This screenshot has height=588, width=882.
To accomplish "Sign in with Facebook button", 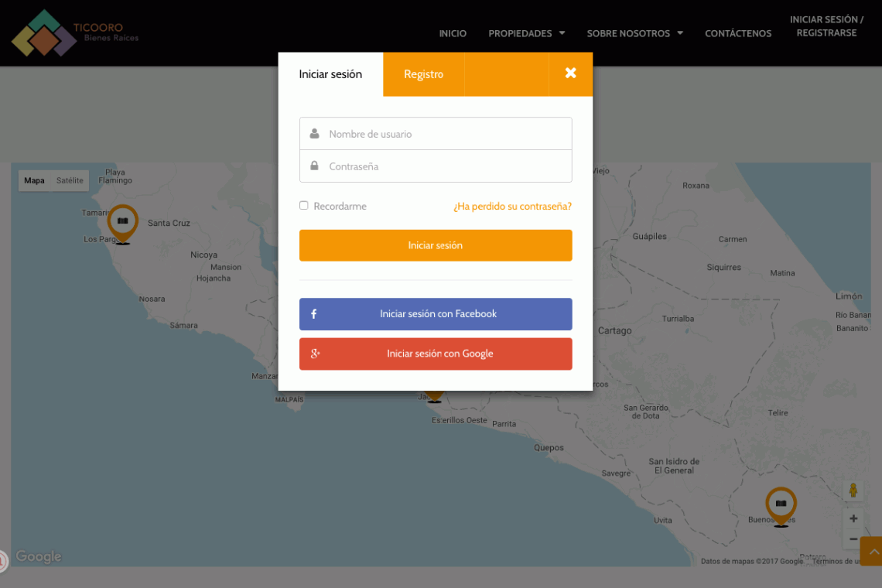I will 436,314.
